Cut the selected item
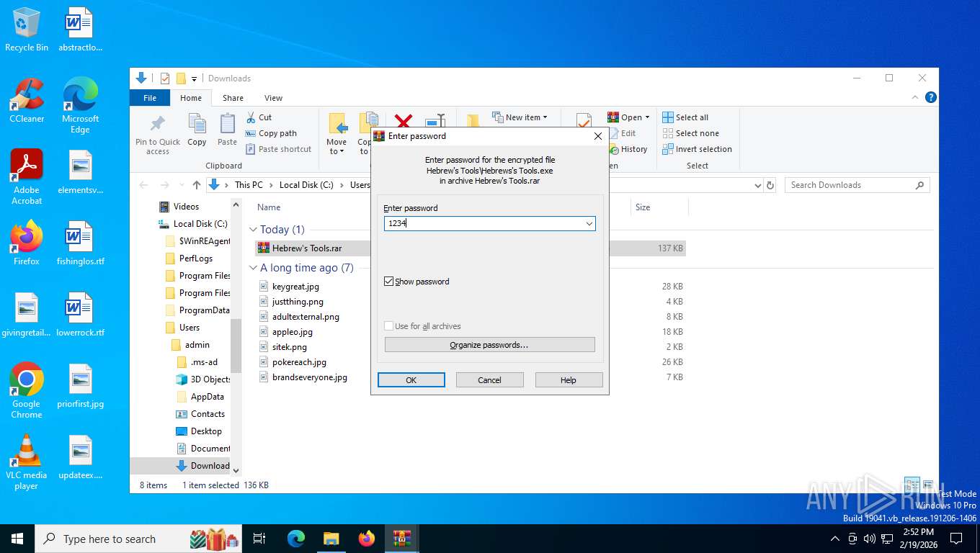 pyautogui.click(x=259, y=117)
